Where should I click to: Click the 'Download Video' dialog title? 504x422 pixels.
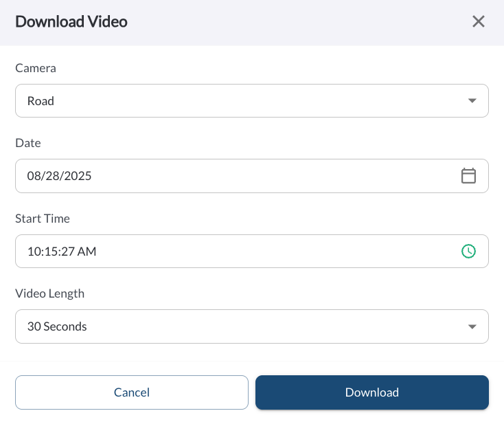pos(71,21)
